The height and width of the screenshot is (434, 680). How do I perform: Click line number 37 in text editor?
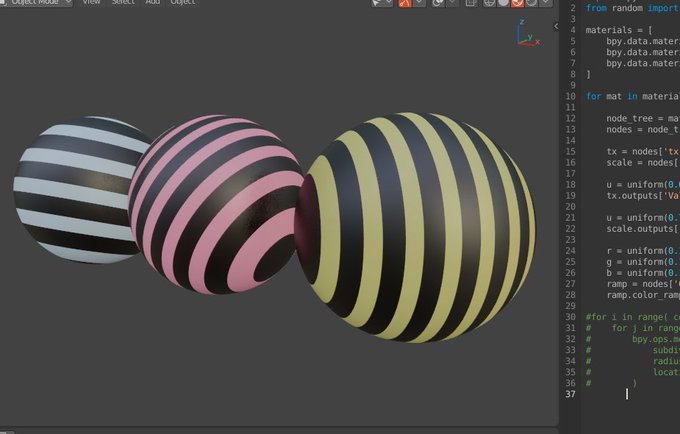point(570,394)
